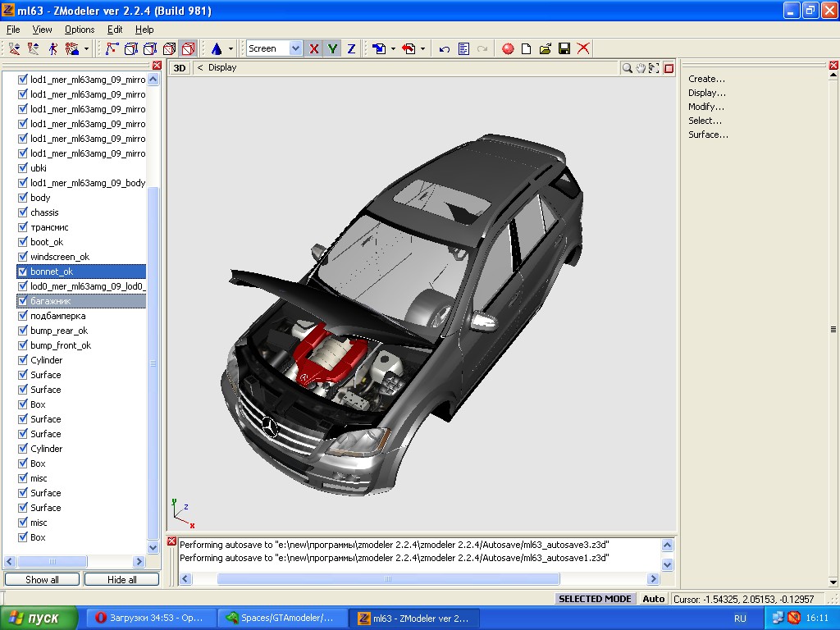Open the Options menu
The width and height of the screenshot is (840, 630).
click(x=80, y=30)
